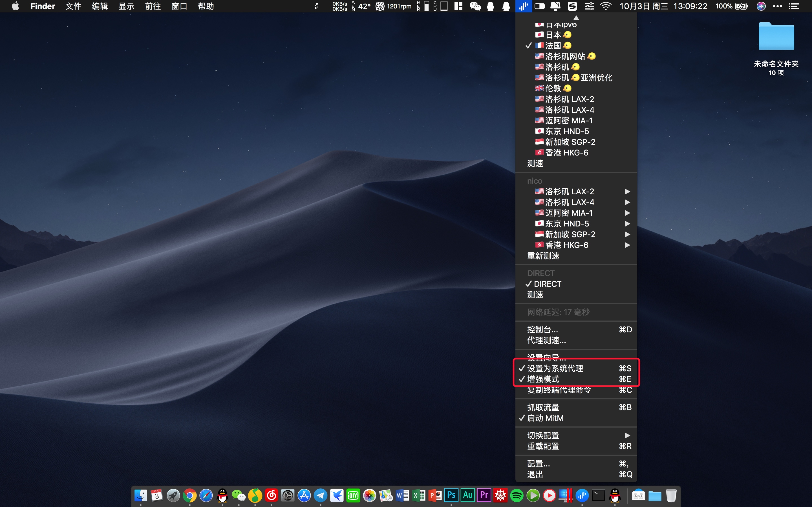Click 重新测速 in the nico section
The image size is (812, 507).
point(543,256)
